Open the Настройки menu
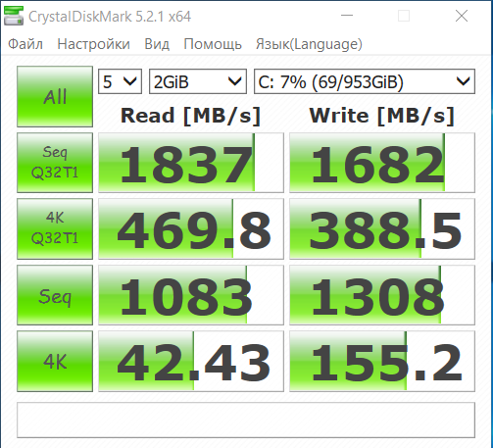This screenshot has height=448, width=493. [93, 44]
